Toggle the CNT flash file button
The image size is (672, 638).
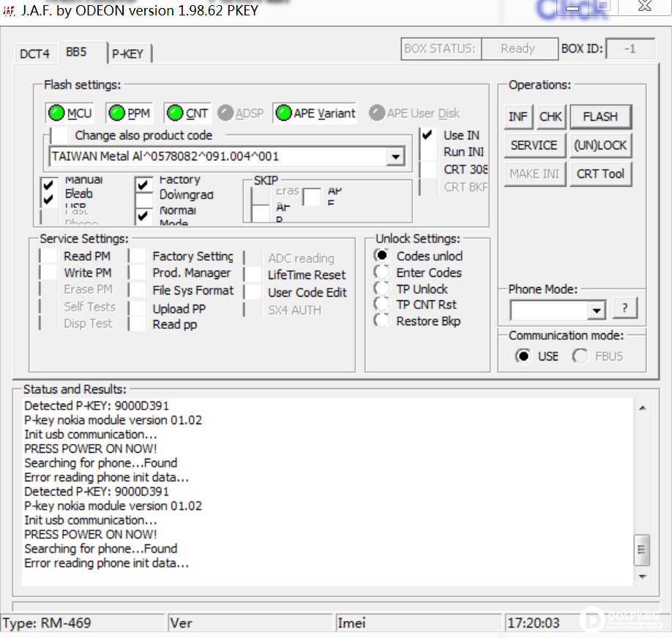click(187, 114)
